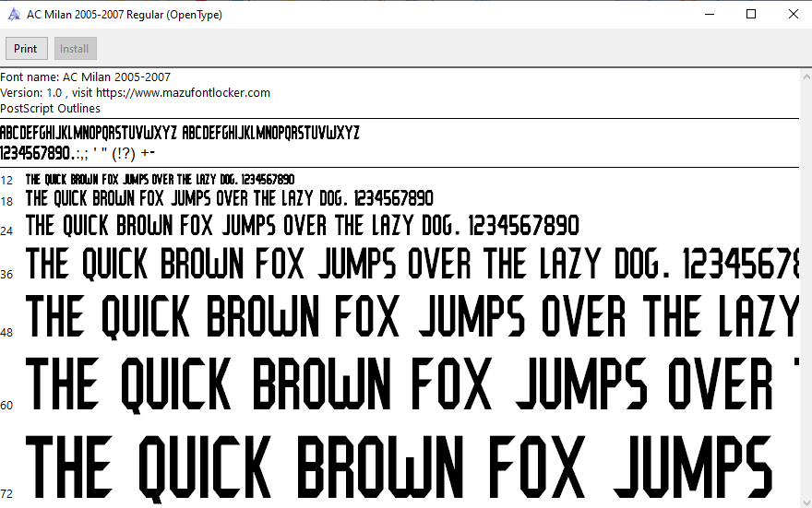Close the AC Milan font window
The width and height of the screenshot is (812, 508).
pos(792,15)
